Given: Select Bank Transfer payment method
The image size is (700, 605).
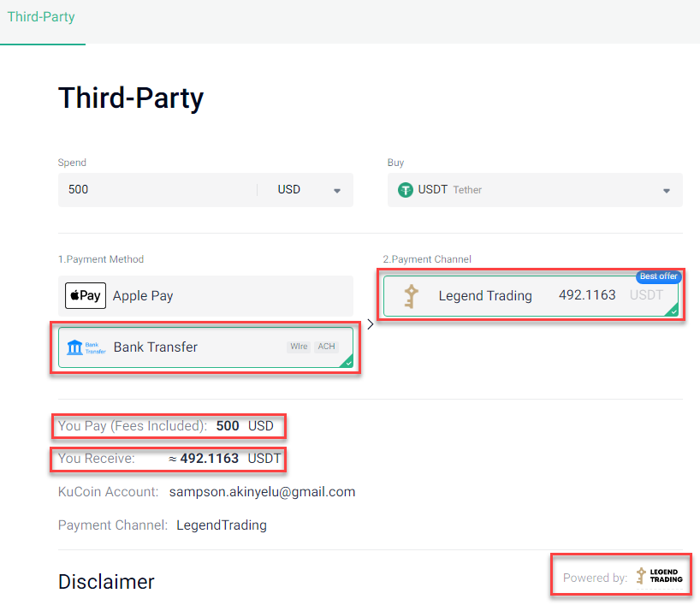Looking at the screenshot, I should [205, 347].
